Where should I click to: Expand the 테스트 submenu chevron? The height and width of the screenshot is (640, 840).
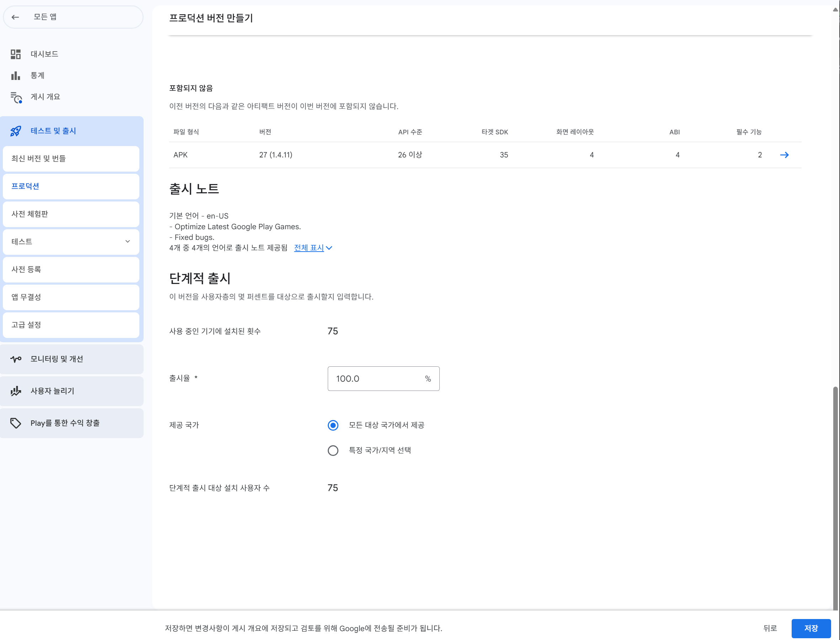pos(128,242)
